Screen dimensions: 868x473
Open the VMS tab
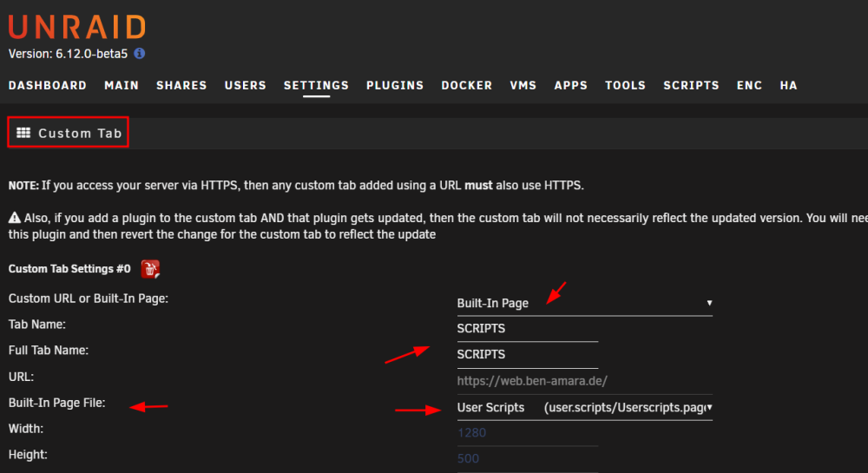click(523, 85)
